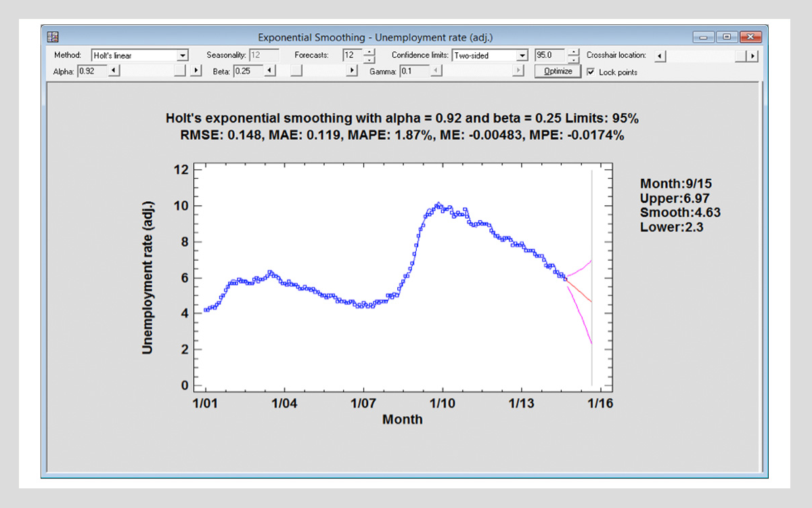This screenshot has width=812, height=508.
Task: Click Crosshair location right arrow
Action: tap(751, 56)
